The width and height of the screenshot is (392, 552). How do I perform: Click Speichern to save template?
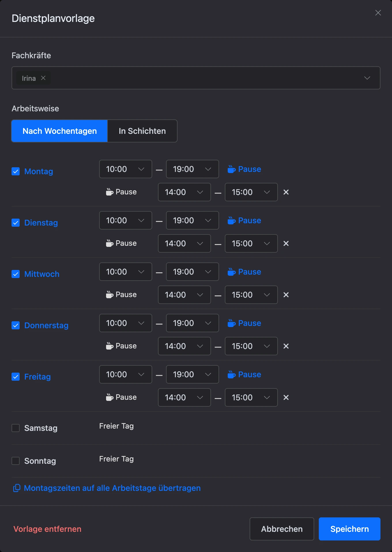(x=350, y=529)
